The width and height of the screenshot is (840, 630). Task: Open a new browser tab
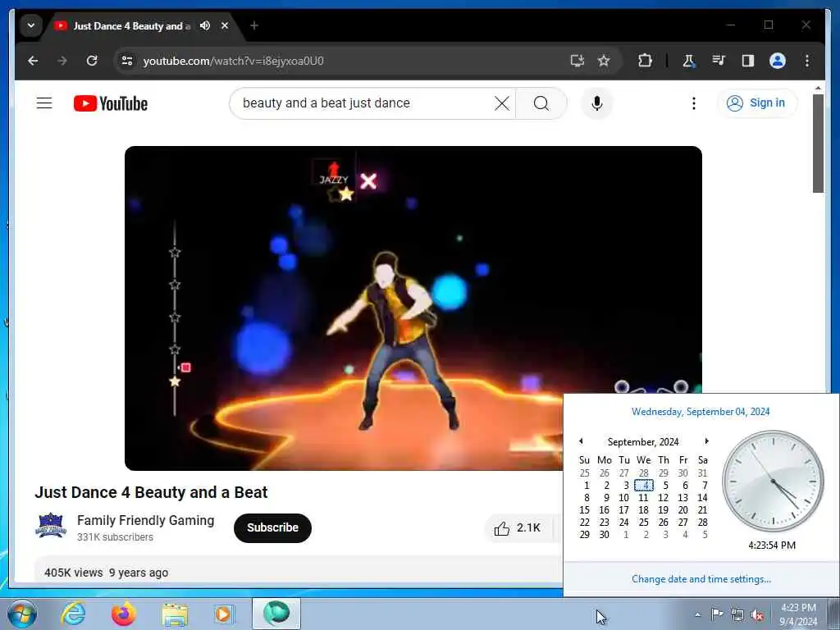click(x=254, y=25)
